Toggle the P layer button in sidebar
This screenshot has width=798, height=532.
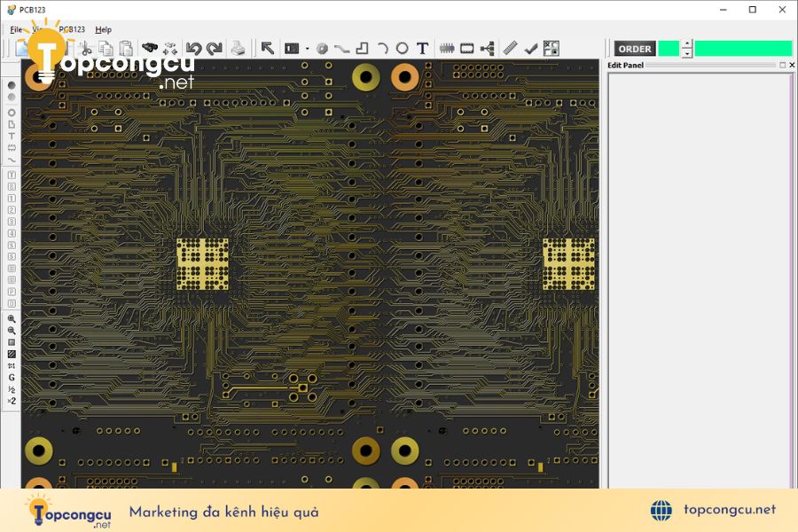[12, 292]
